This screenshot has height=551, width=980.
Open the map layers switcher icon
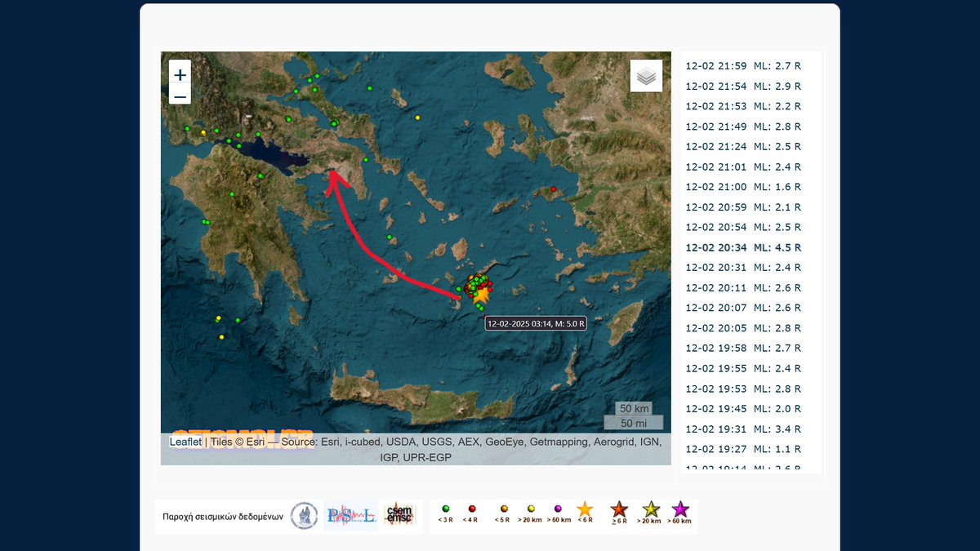tap(646, 74)
